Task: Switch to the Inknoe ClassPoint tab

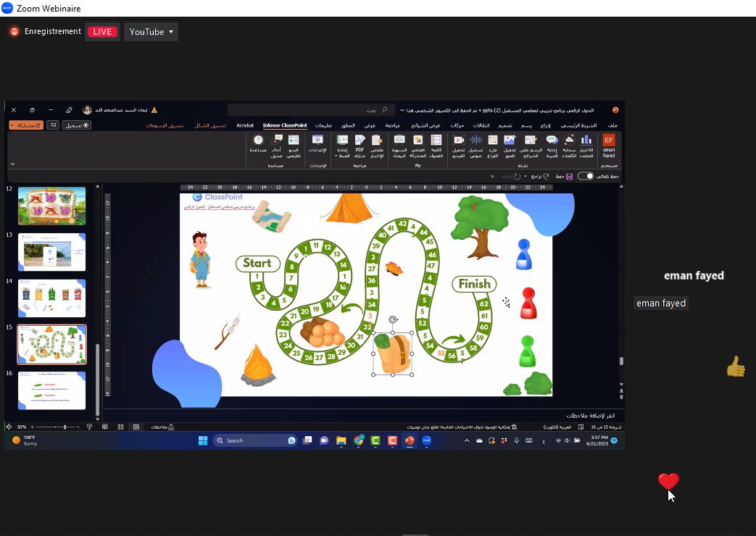Action: click(285, 125)
